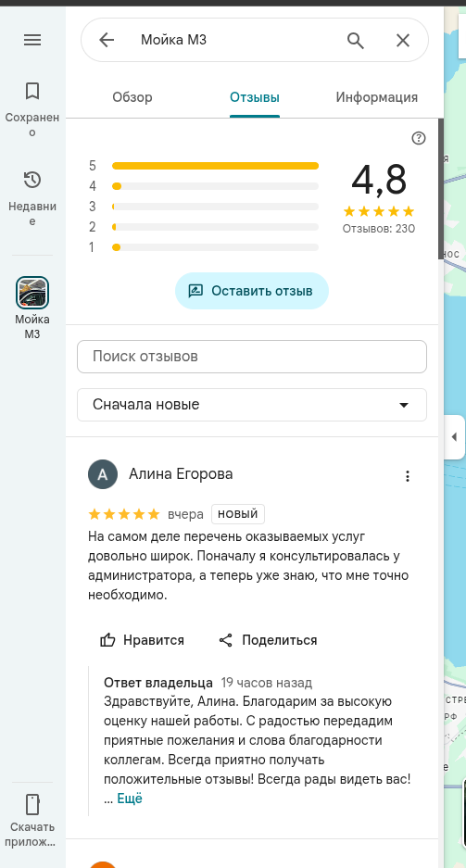The height and width of the screenshot is (868, 466).
Task: Open the hamburger main menu
Action: click(32, 40)
